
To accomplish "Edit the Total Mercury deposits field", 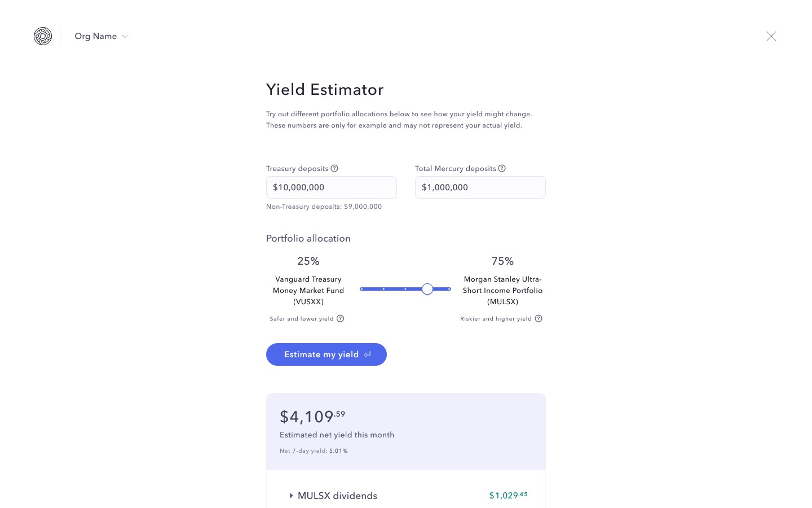I will click(x=480, y=187).
